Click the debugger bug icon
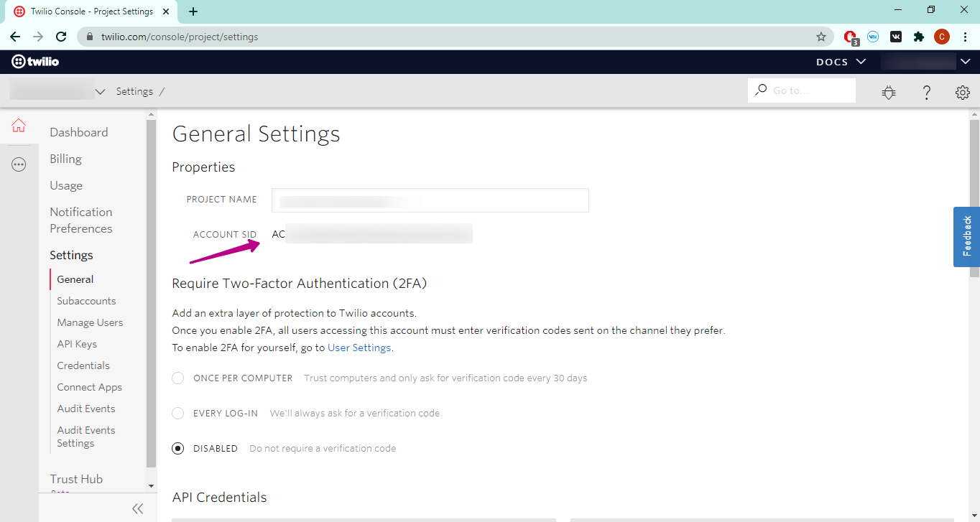The height and width of the screenshot is (522, 980). [x=889, y=92]
